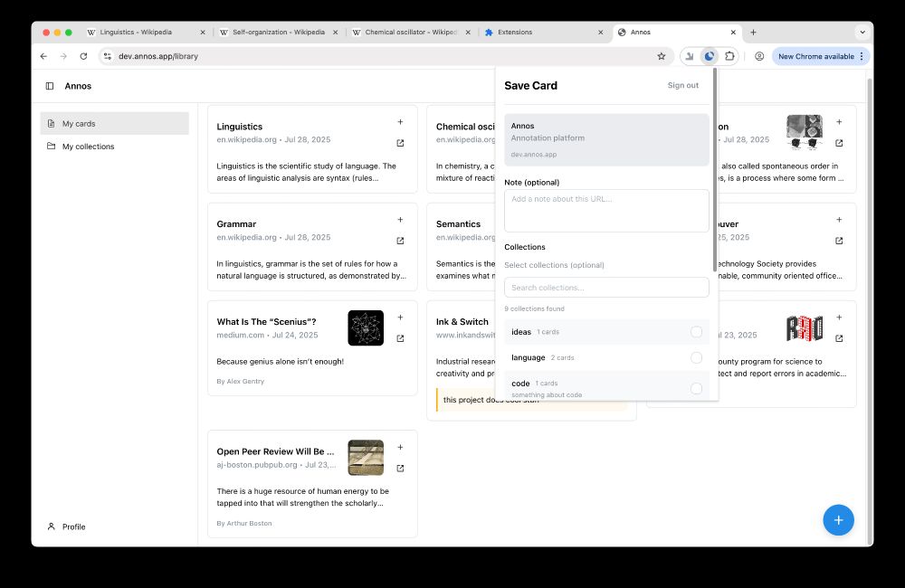Close the Linguistics - Wikipedia tab

pyautogui.click(x=203, y=33)
